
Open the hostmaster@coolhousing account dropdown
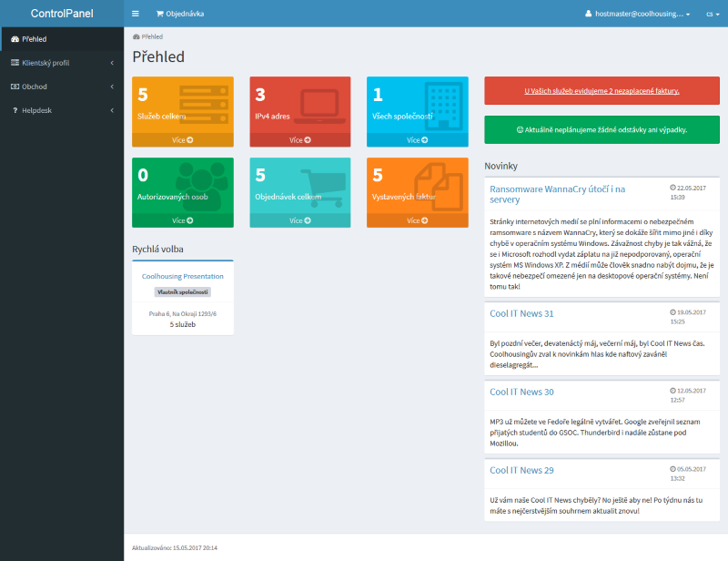[638, 14]
